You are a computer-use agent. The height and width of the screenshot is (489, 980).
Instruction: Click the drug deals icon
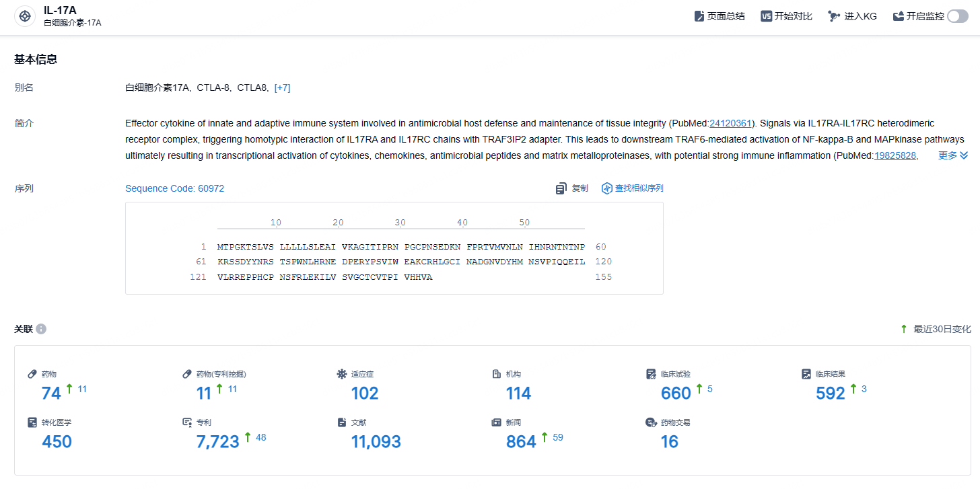tap(651, 422)
